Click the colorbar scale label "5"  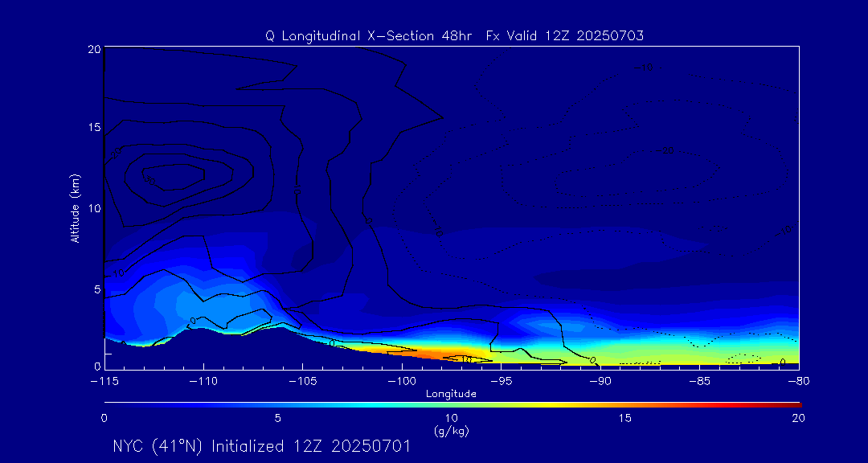pyautogui.click(x=278, y=418)
